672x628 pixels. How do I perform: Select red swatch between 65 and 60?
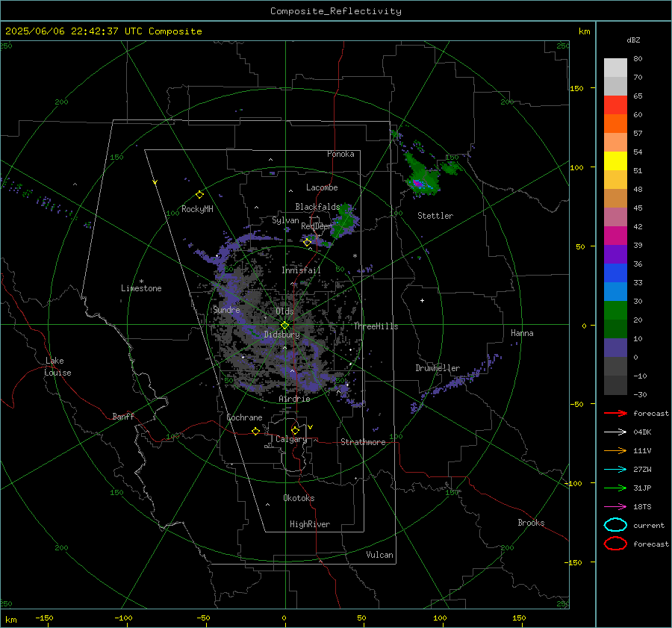point(615,105)
